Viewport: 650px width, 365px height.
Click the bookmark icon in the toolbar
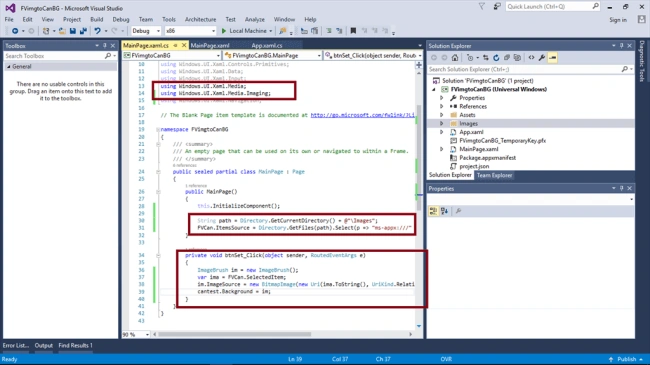(x=353, y=31)
